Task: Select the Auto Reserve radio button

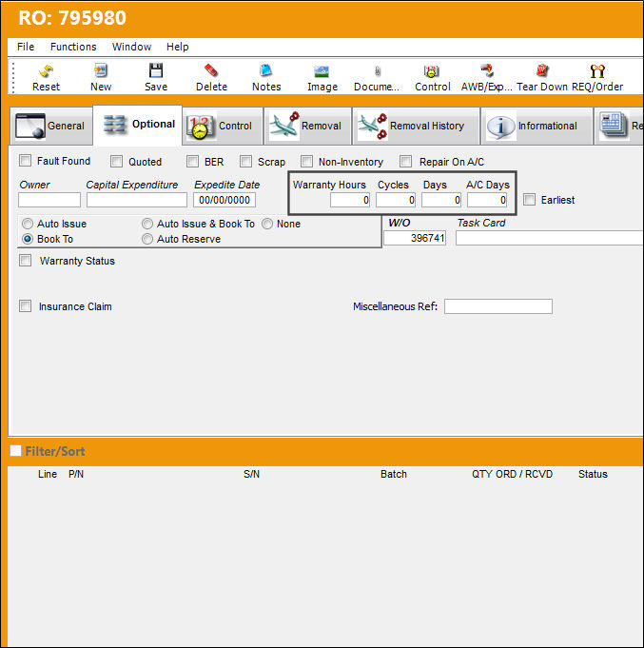Action: pos(147,239)
